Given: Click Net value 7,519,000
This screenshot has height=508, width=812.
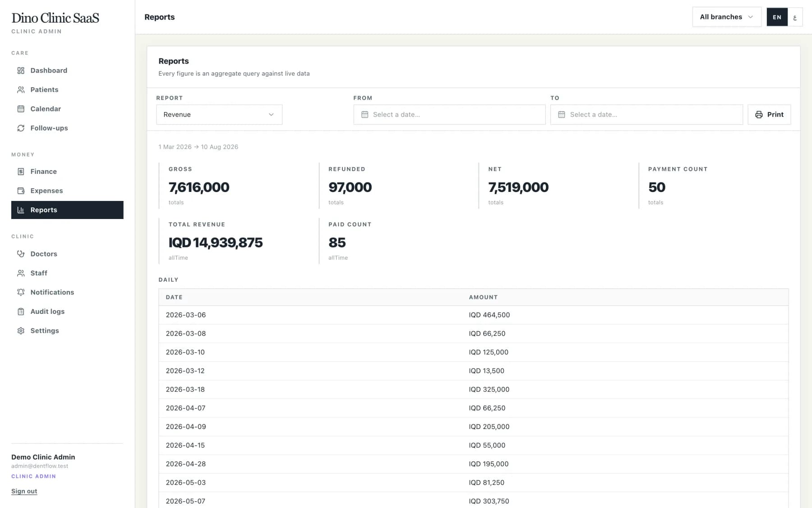Looking at the screenshot, I should tap(518, 187).
